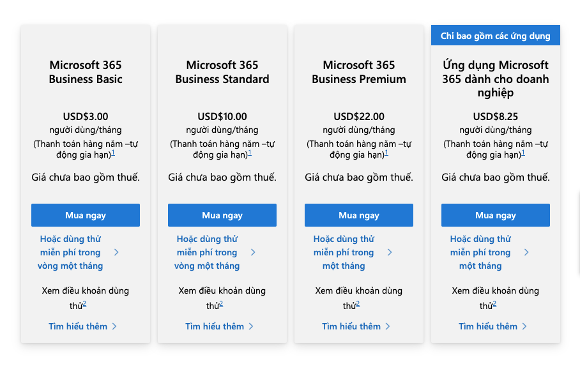This screenshot has width=580, height=392.
Task: Open free trial link for enterprise apps
Action: pos(480,252)
